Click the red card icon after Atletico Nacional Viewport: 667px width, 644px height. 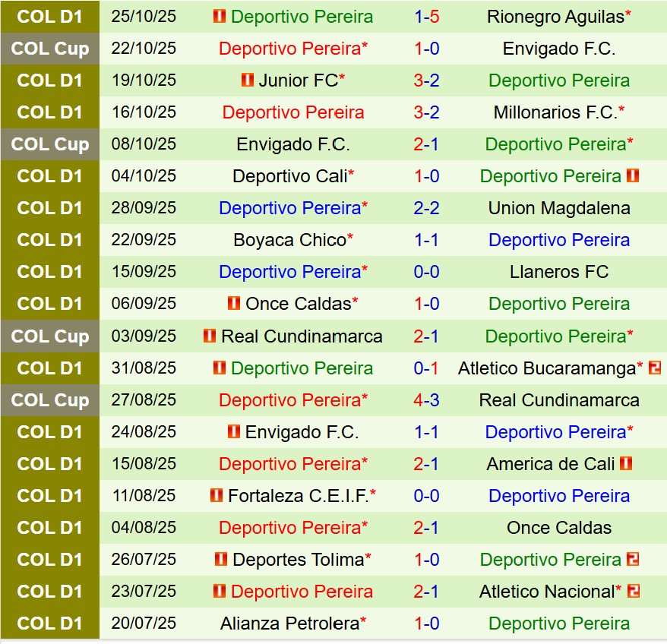point(634,592)
